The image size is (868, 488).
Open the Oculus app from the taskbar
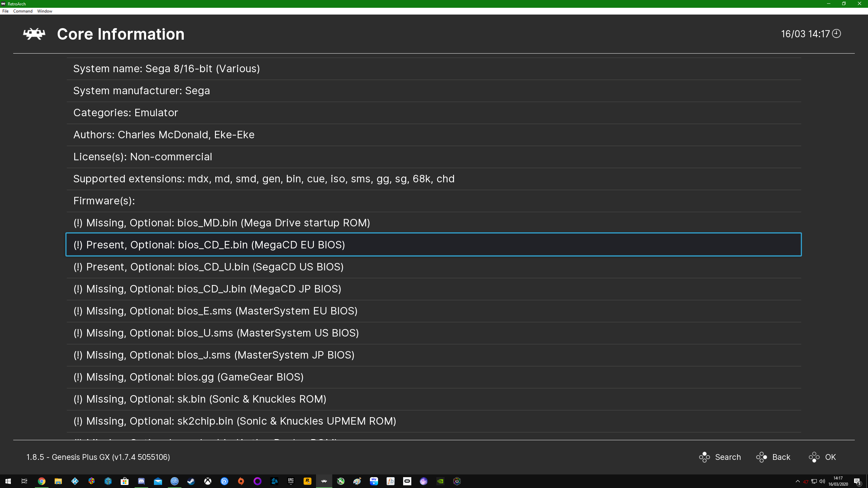point(407,481)
